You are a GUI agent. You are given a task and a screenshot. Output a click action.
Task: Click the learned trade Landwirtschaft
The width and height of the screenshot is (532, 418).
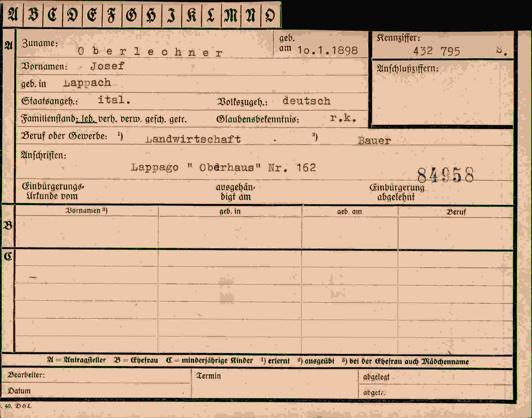(193, 139)
